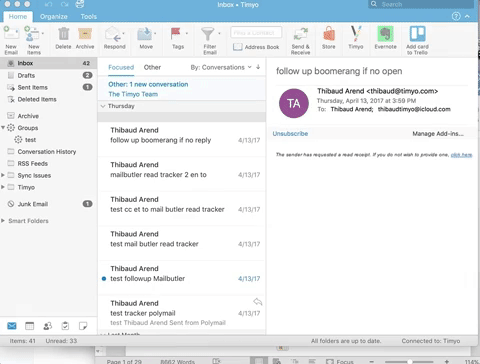Delete the selected message with trash icon
The height and width of the screenshot is (364, 480).
click(x=63, y=38)
